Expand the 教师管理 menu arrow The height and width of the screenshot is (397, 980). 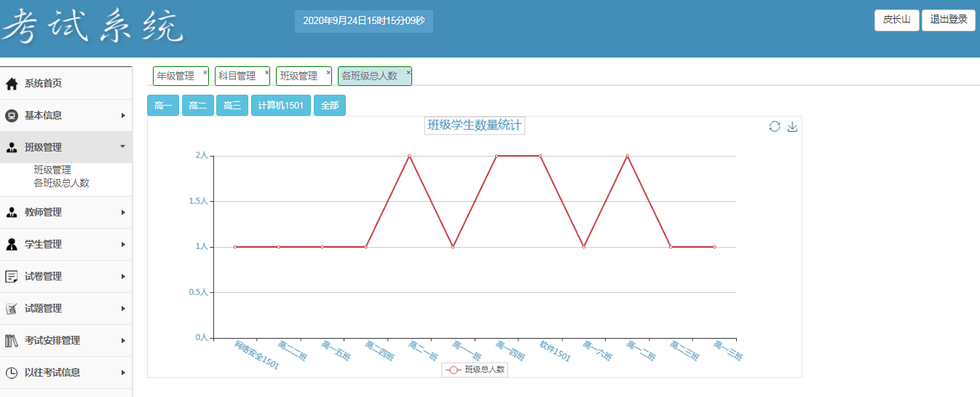pos(123,212)
